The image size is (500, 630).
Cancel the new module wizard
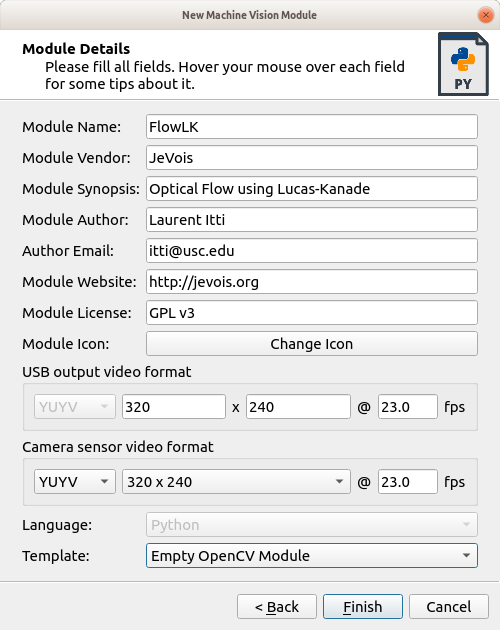(x=449, y=607)
